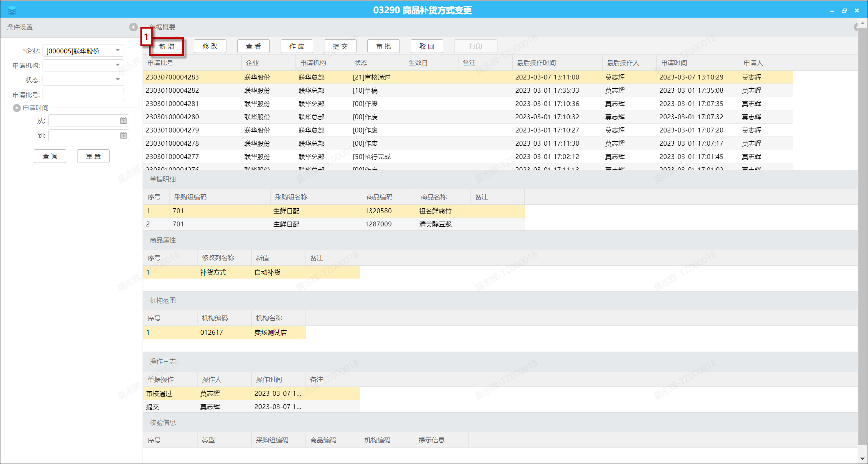Image resolution: width=868 pixels, height=464 pixels.
Task: Click 机构名称 column header
Action: (278, 318)
